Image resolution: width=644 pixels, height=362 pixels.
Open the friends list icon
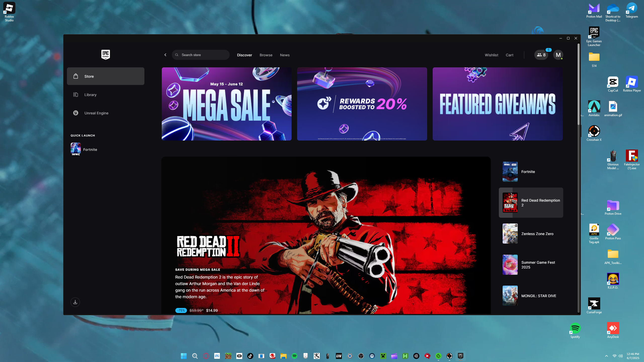pyautogui.click(x=541, y=55)
